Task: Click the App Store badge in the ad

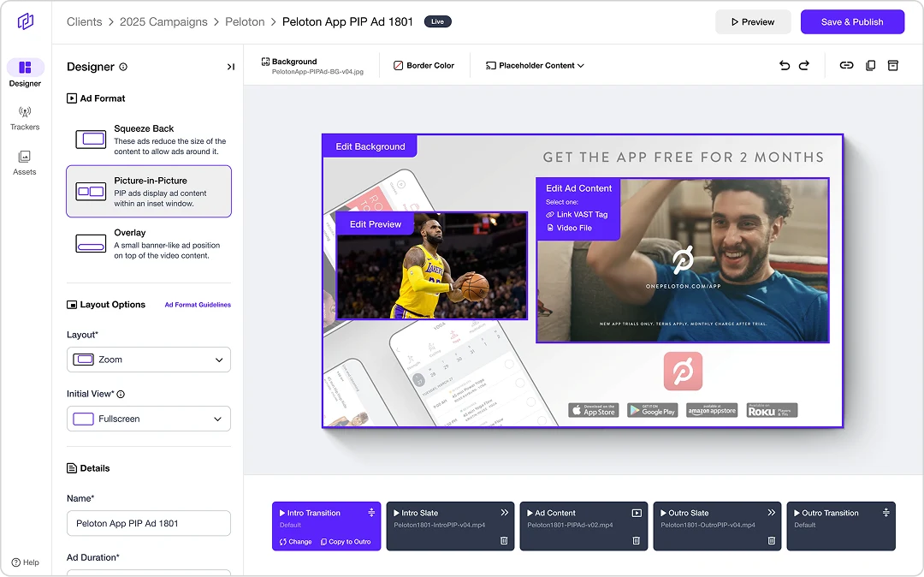Action: point(594,410)
